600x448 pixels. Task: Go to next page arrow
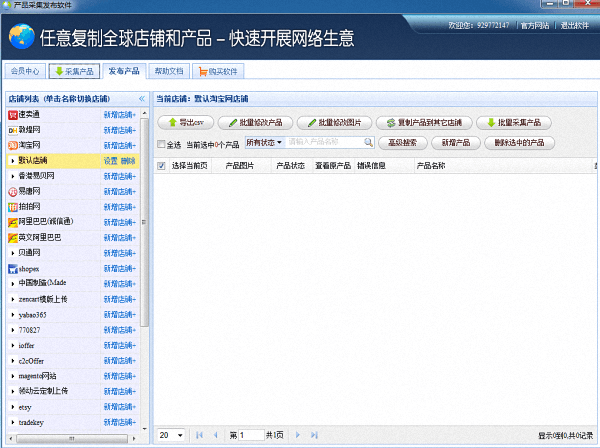tap(298, 435)
